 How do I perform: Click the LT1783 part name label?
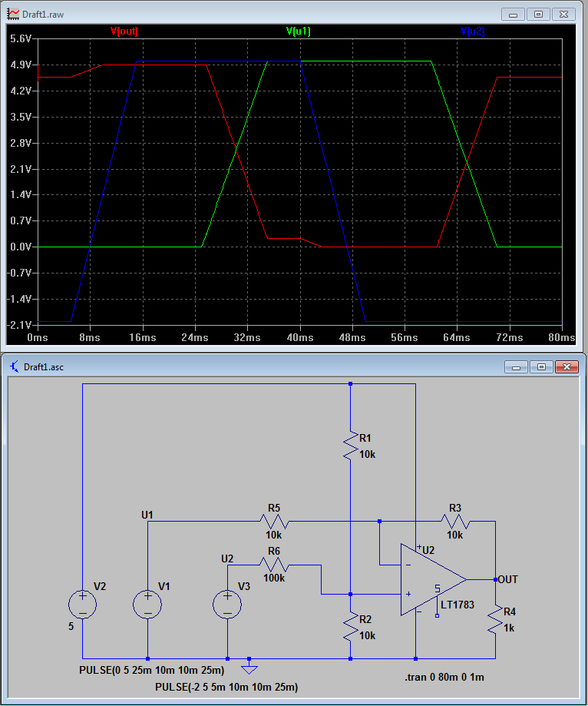pos(458,605)
